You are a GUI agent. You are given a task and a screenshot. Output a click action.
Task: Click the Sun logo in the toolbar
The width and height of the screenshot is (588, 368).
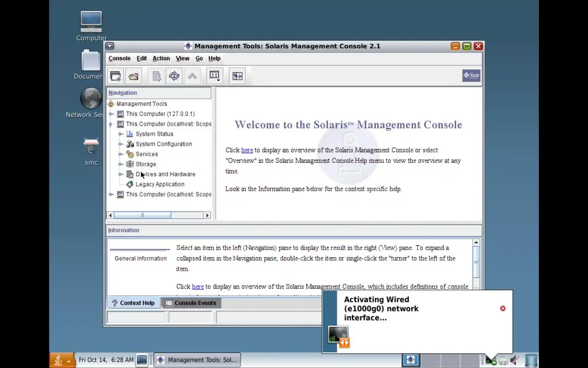click(471, 76)
